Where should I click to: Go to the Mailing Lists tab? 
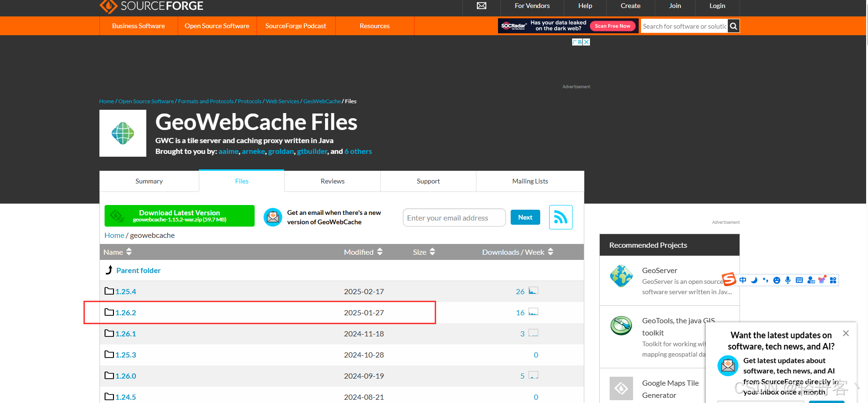pyautogui.click(x=530, y=181)
